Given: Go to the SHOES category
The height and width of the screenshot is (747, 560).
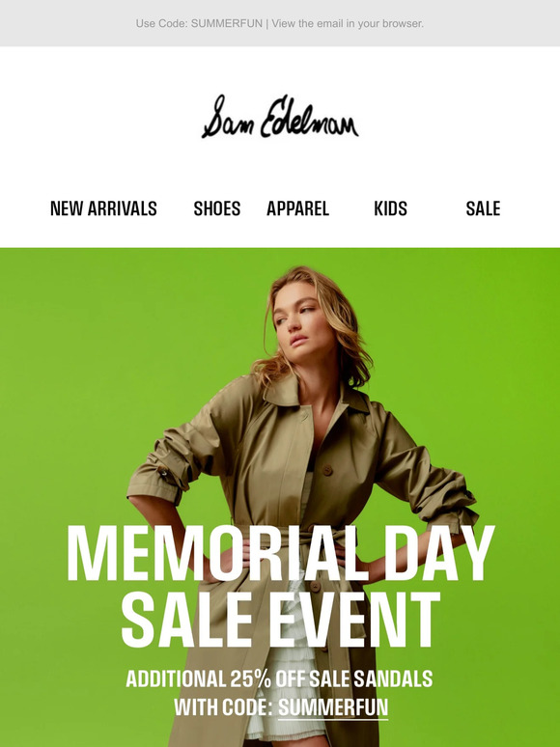Looking at the screenshot, I should 217,208.
